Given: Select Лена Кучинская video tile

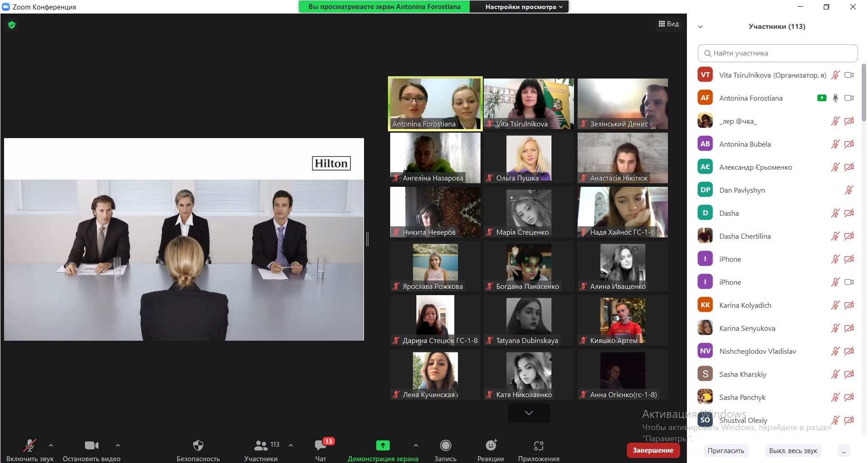Looking at the screenshot, I should click(x=435, y=375).
